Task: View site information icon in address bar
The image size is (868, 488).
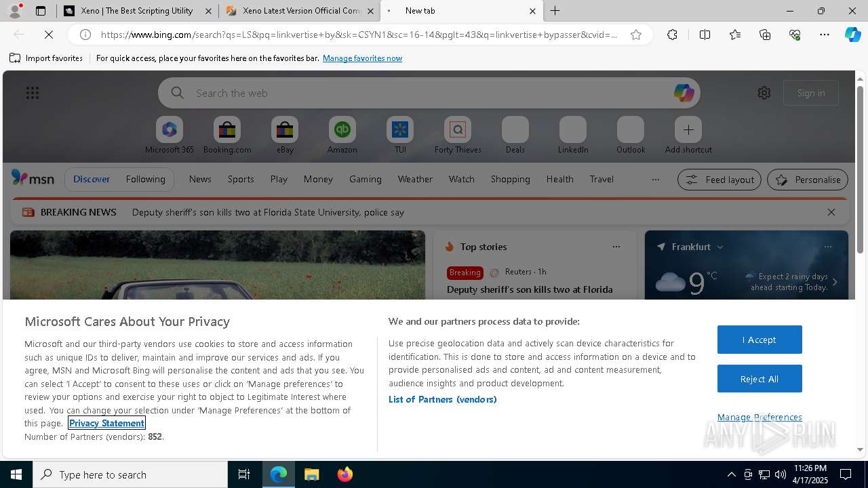Action: [x=85, y=35]
